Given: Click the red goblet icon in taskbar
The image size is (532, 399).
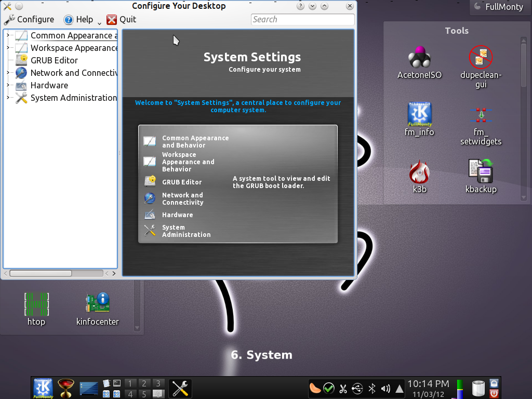Looking at the screenshot, I should [66, 388].
